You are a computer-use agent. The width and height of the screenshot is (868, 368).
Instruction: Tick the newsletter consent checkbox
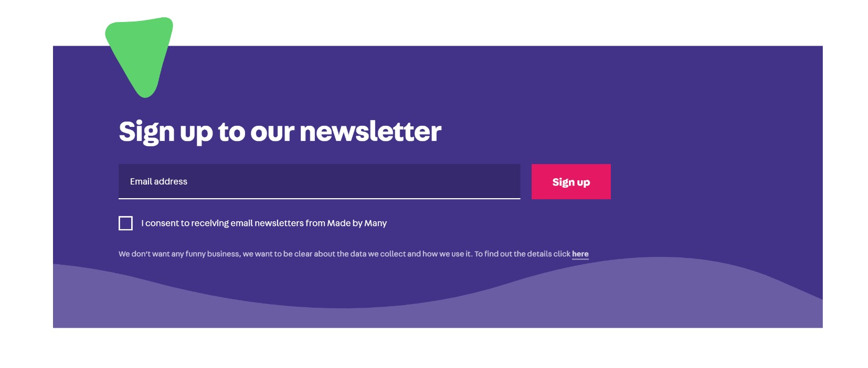coord(125,223)
